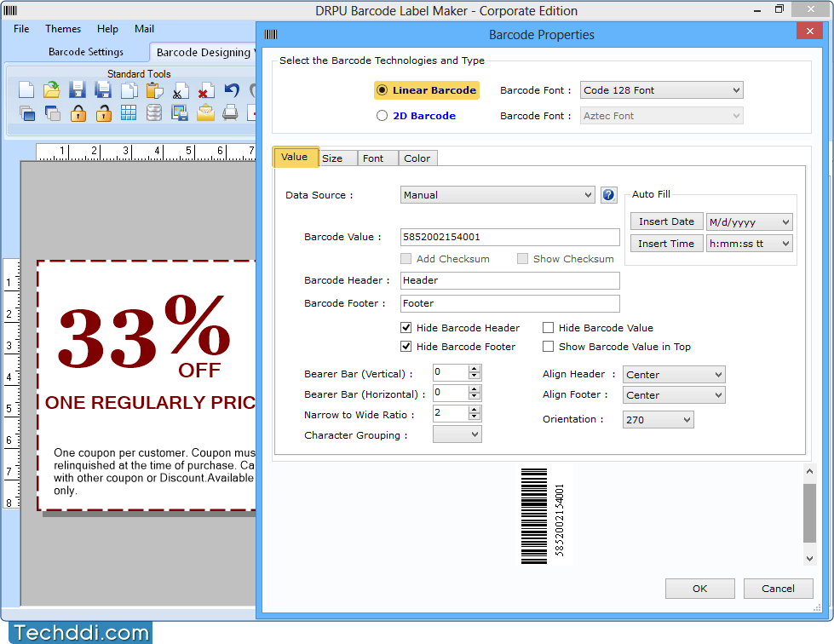
Task: Enable Show Barcode Value in Top
Action: [x=548, y=347]
